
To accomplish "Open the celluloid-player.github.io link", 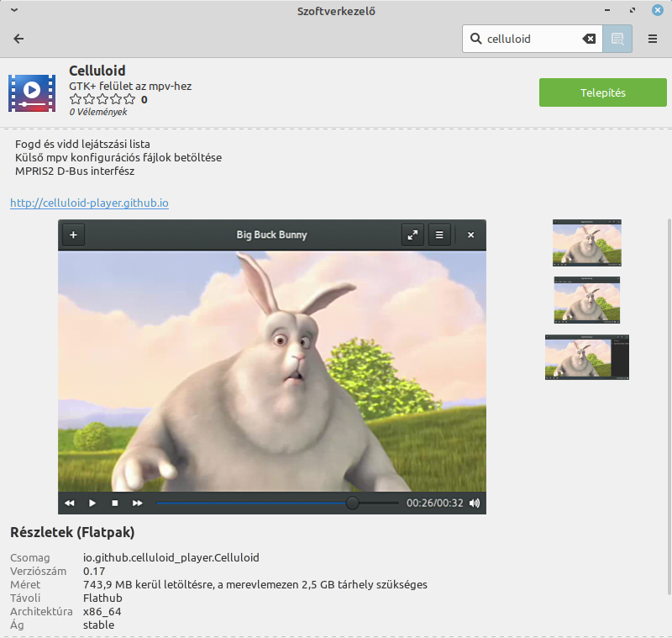I will coord(89,203).
